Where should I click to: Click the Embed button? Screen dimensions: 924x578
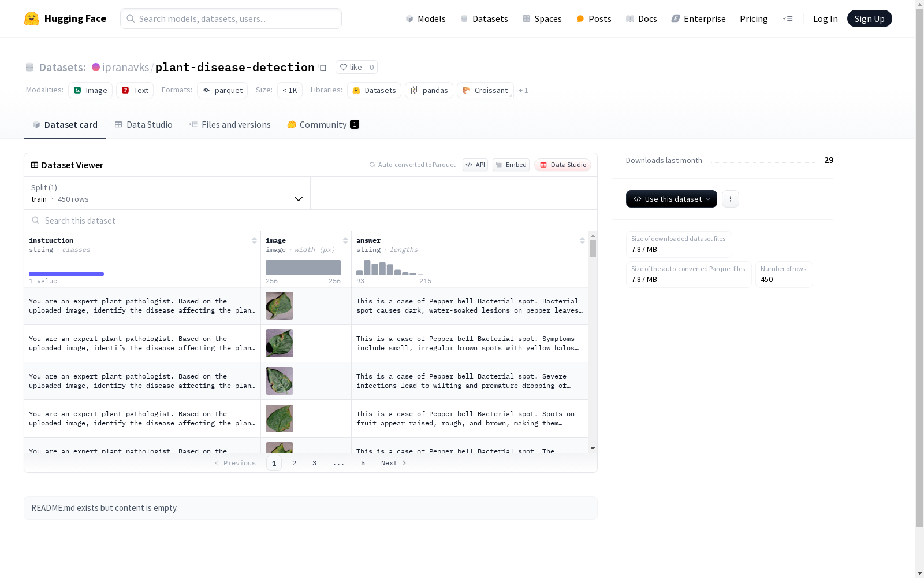click(511, 165)
